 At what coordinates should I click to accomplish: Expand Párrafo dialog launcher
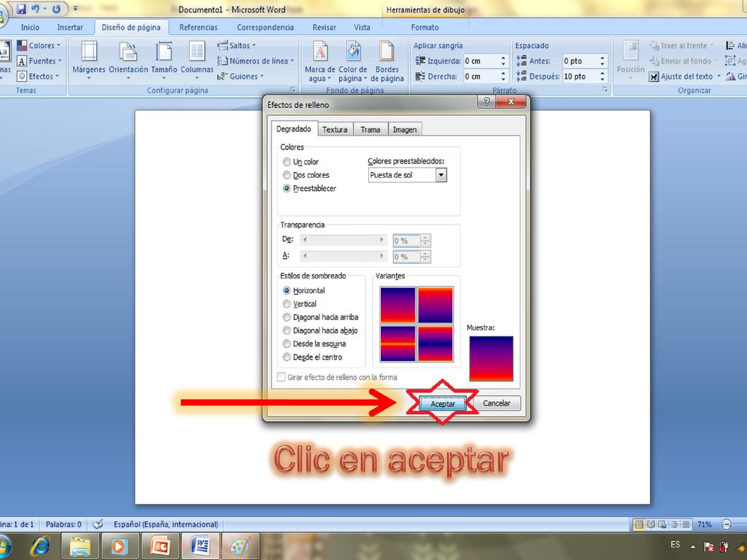pyautogui.click(x=605, y=90)
